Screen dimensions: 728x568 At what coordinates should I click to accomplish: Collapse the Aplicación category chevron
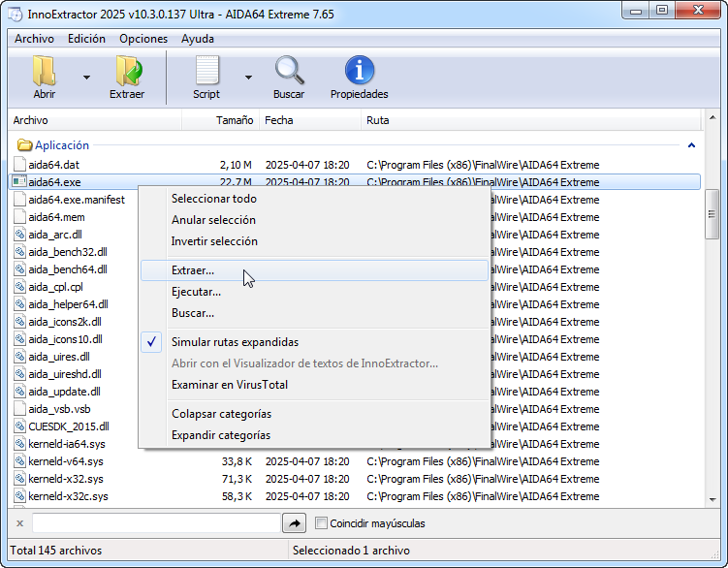click(x=691, y=145)
